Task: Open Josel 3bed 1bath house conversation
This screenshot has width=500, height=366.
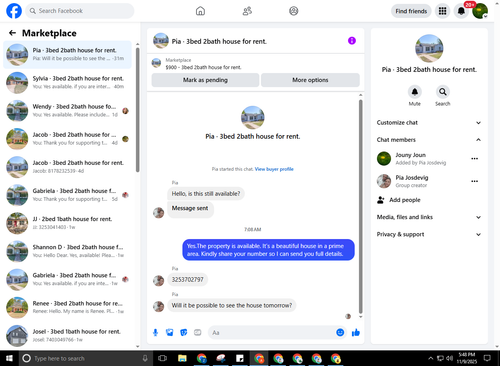Action: click(x=68, y=335)
